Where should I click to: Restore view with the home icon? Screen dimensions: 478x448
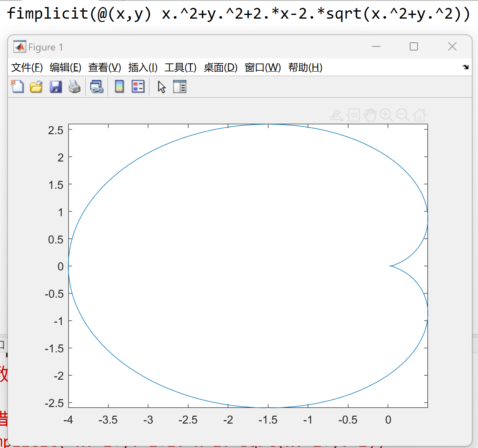pyautogui.click(x=420, y=115)
